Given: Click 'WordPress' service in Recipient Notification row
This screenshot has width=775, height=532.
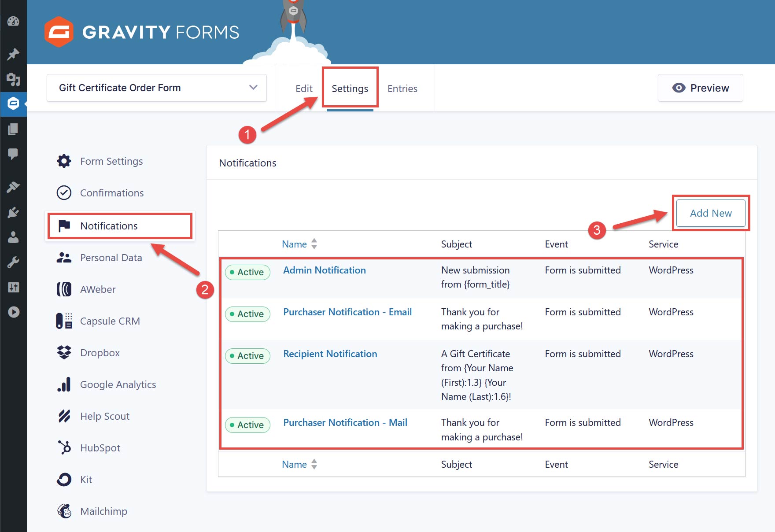Looking at the screenshot, I should click(671, 354).
